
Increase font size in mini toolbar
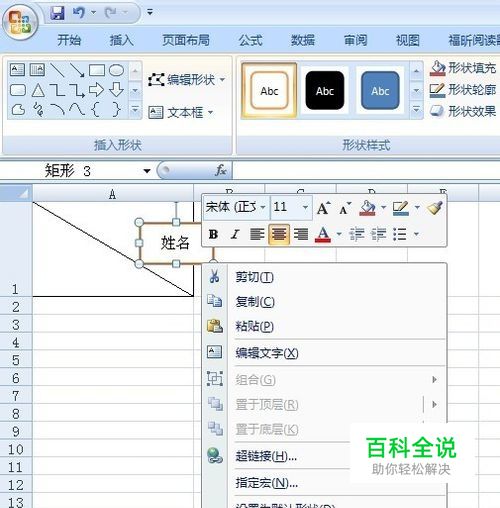pyautogui.click(x=323, y=208)
